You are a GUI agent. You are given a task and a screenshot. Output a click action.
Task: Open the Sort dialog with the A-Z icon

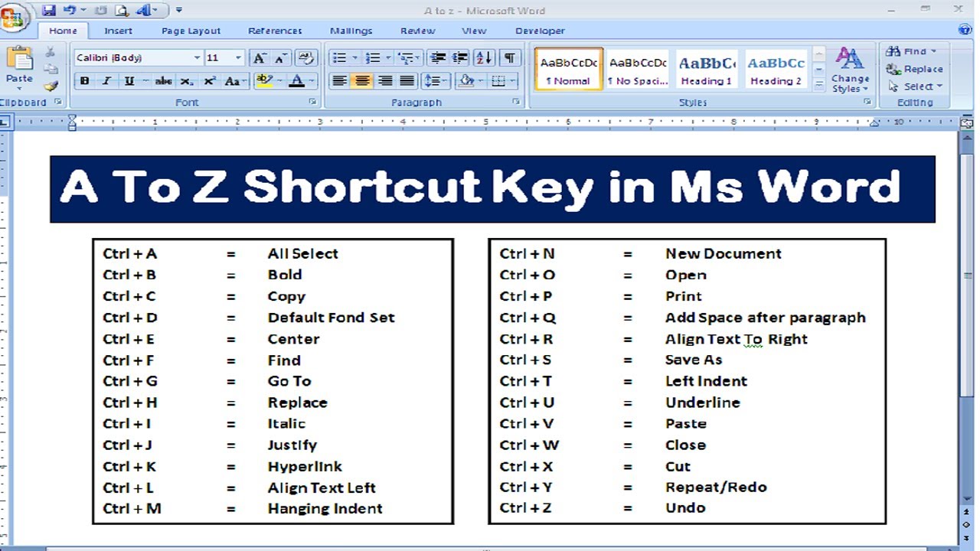483,57
